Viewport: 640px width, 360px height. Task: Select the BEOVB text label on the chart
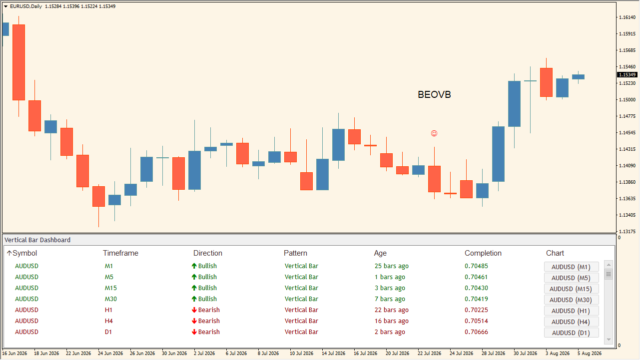[434, 95]
